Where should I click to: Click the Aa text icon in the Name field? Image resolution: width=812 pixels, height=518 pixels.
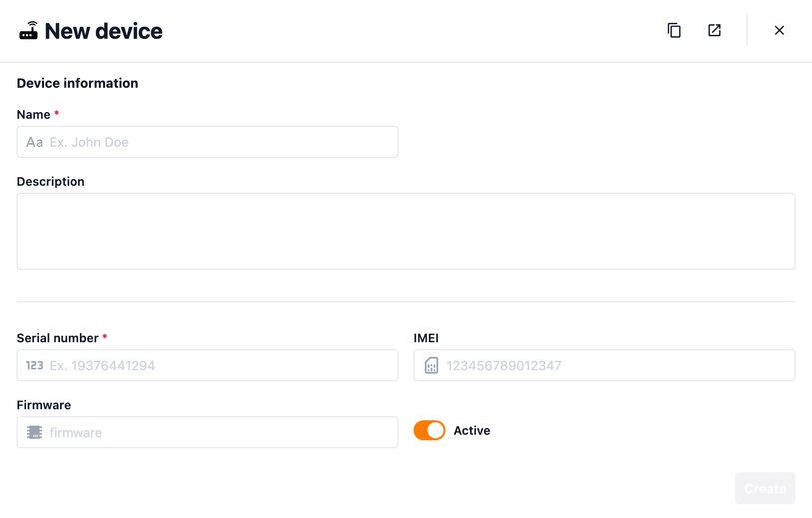[x=34, y=142]
